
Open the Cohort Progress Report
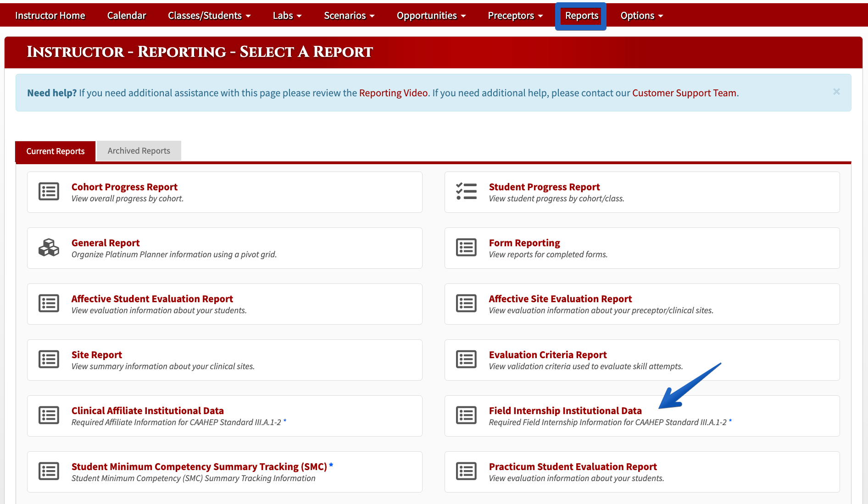click(124, 187)
